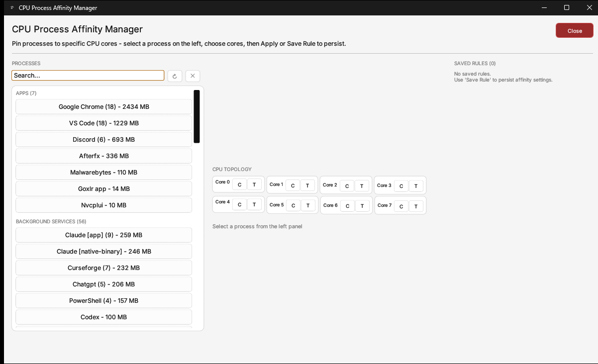
Task: Click the refresh process list icon
Action: pyautogui.click(x=175, y=76)
